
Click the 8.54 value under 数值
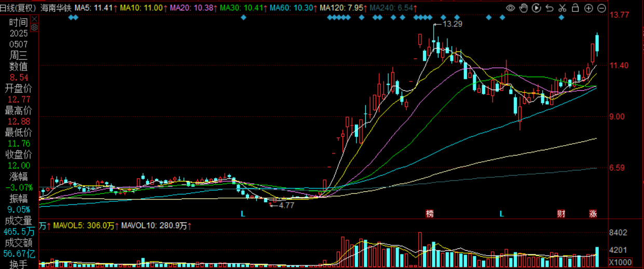(x=18, y=77)
